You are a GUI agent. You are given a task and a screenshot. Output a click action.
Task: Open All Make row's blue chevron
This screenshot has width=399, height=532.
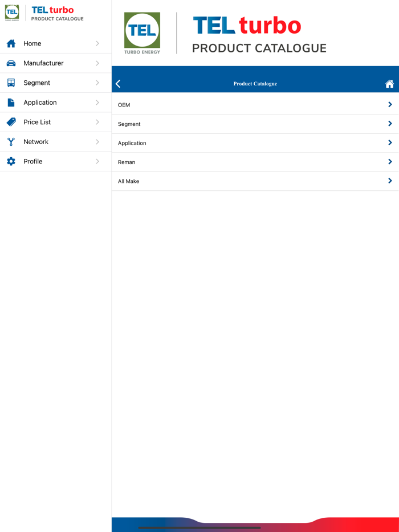390,181
